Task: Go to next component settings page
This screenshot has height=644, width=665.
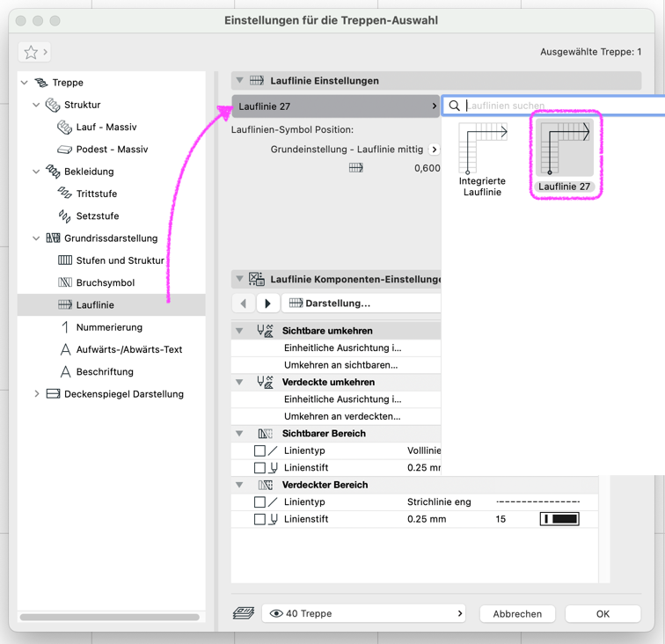Action: pos(267,304)
